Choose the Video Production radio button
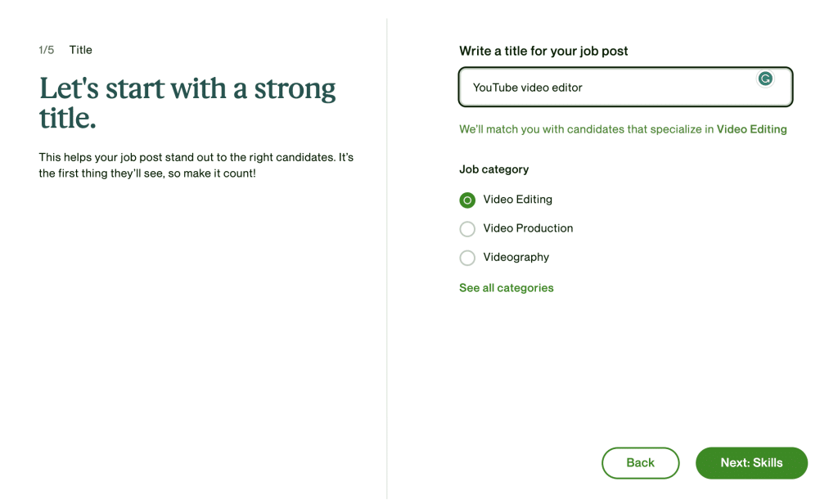This screenshot has height=504, width=838. 467,229
